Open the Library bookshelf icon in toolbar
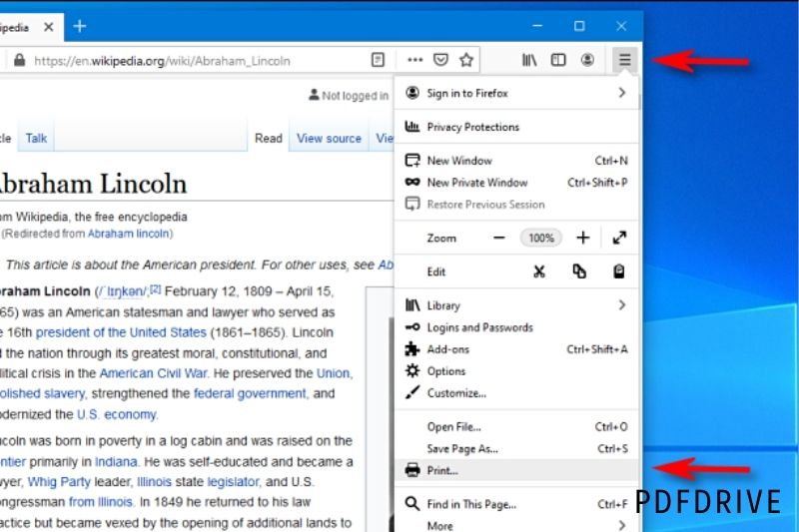 pyautogui.click(x=529, y=60)
